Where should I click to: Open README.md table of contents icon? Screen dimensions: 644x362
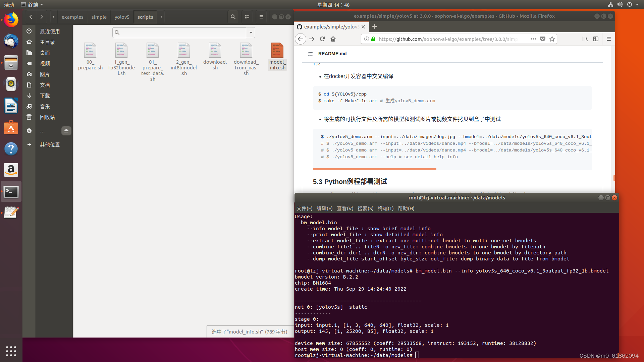[x=310, y=54]
